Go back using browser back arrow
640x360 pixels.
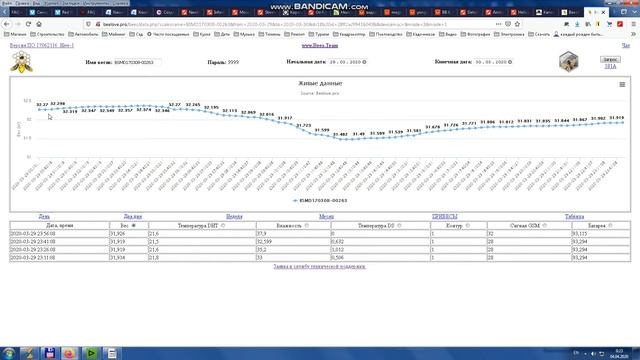click(7, 24)
